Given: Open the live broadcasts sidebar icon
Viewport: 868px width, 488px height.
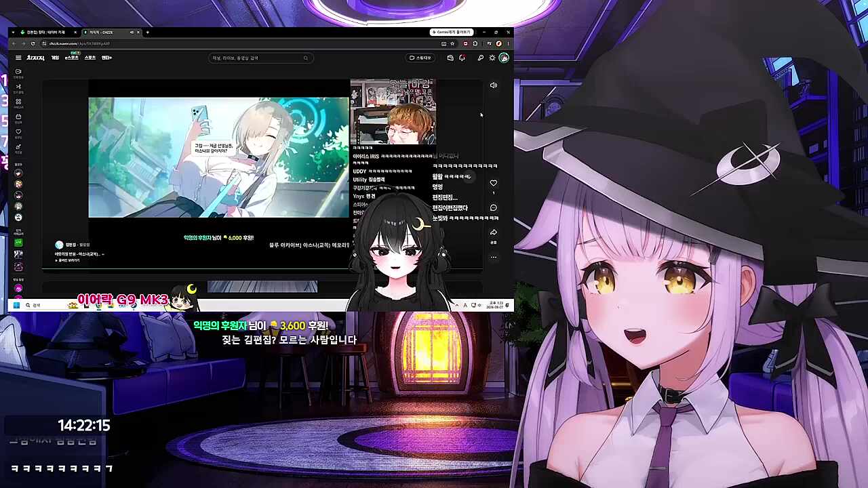Looking at the screenshot, I should (18, 71).
